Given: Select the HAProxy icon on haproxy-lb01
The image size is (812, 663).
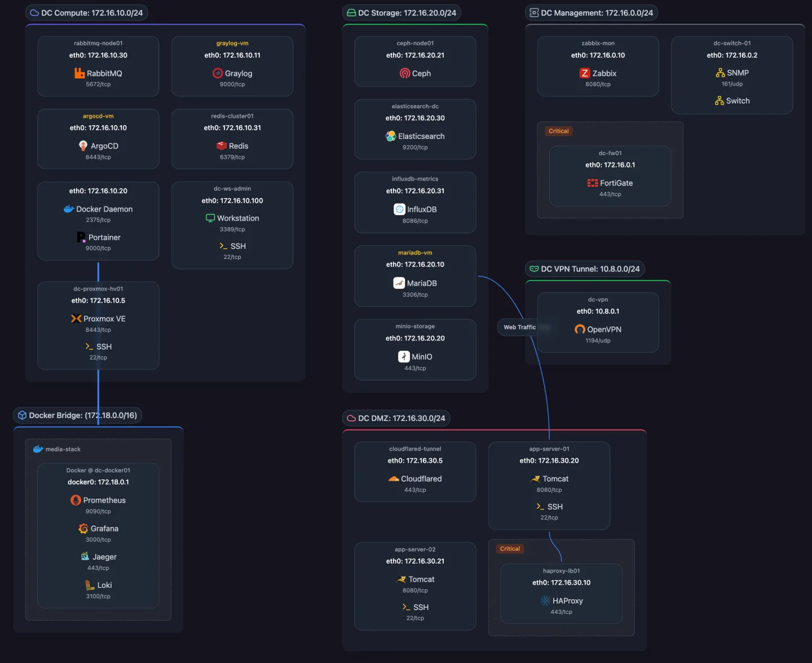Looking at the screenshot, I should click(545, 600).
